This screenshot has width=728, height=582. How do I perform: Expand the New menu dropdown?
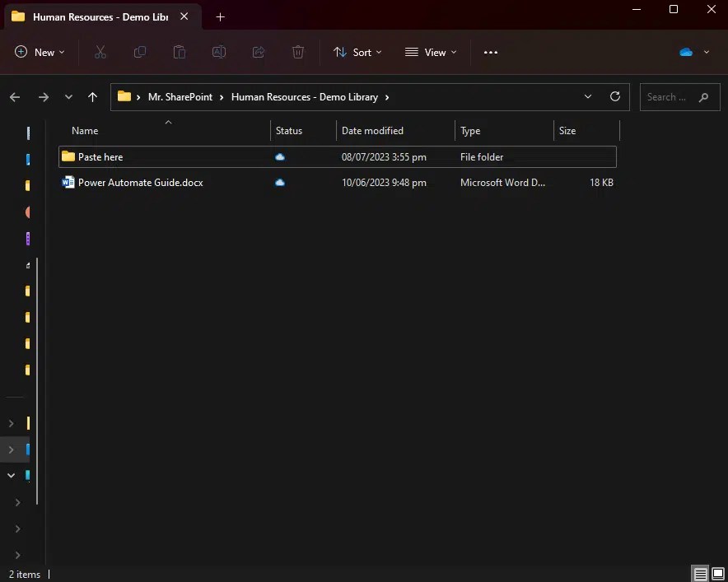pyautogui.click(x=39, y=52)
